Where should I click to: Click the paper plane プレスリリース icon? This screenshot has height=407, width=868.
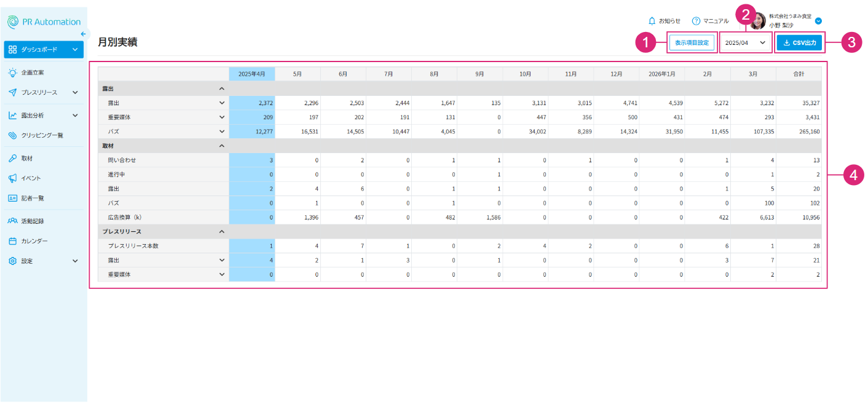pyautogui.click(x=12, y=92)
